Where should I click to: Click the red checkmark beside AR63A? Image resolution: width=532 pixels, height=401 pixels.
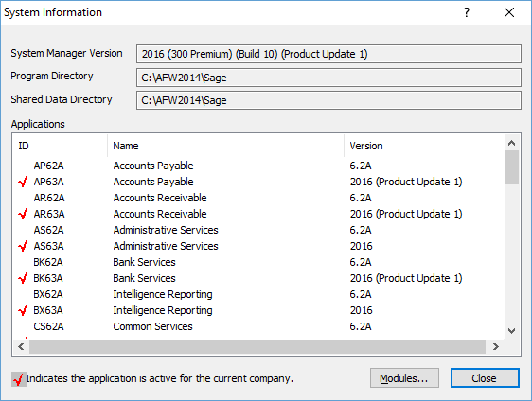click(23, 214)
